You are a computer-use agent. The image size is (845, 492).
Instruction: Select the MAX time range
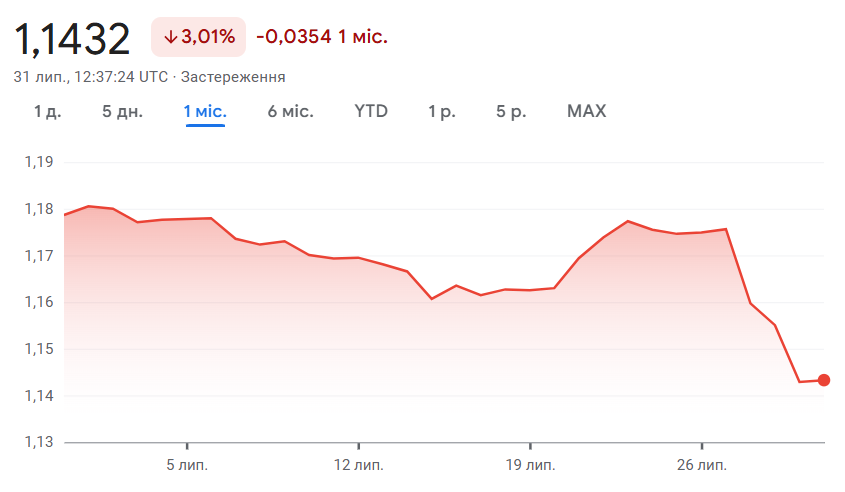click(586, 111)
